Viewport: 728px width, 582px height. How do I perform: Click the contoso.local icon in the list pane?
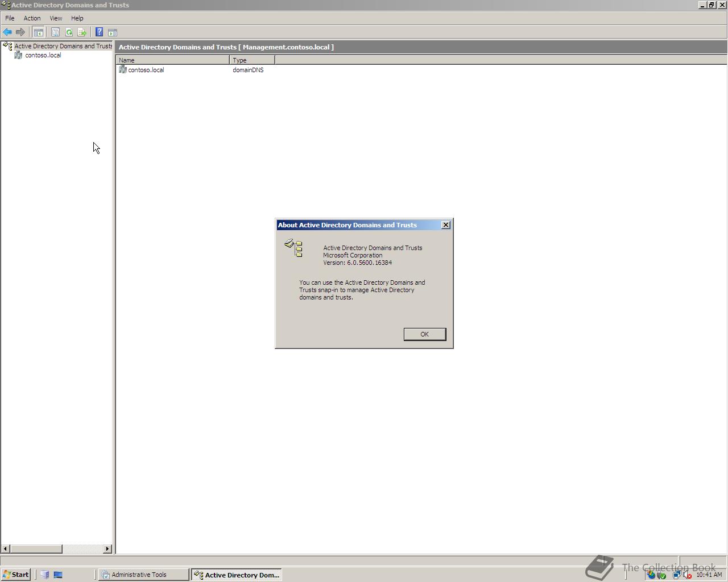122,70
